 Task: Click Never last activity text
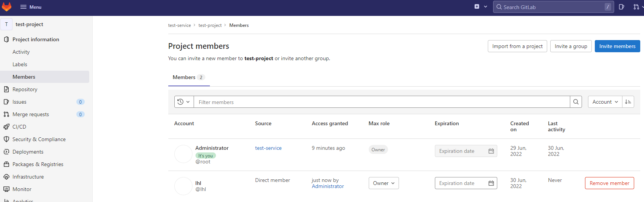(555, 180)
